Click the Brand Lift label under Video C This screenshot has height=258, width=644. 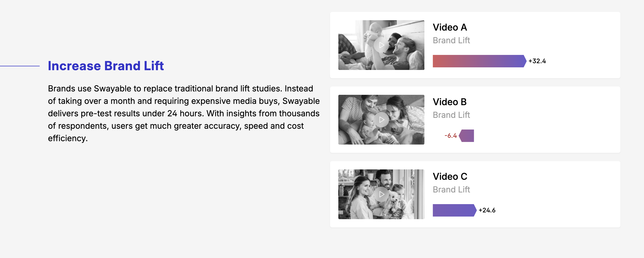(x=451, y=190)
